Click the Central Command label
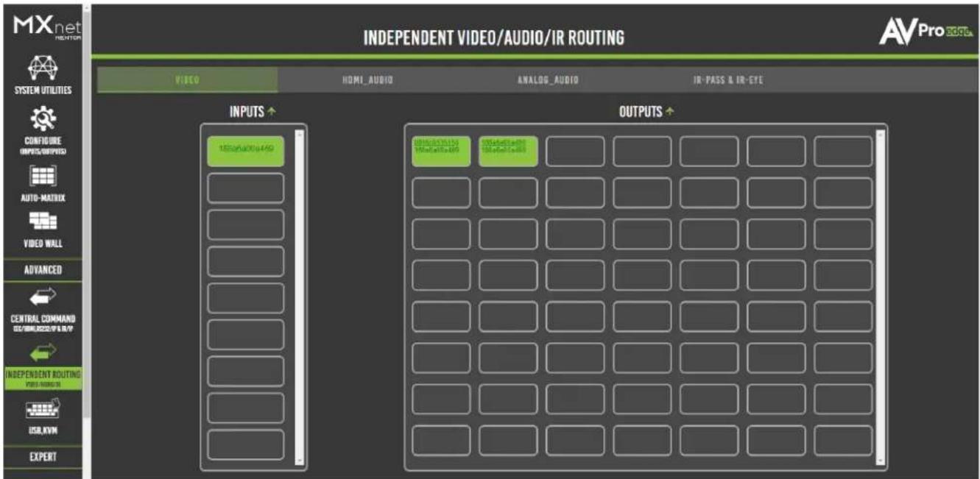Screen dimensions: 980x479 (42, 322)
